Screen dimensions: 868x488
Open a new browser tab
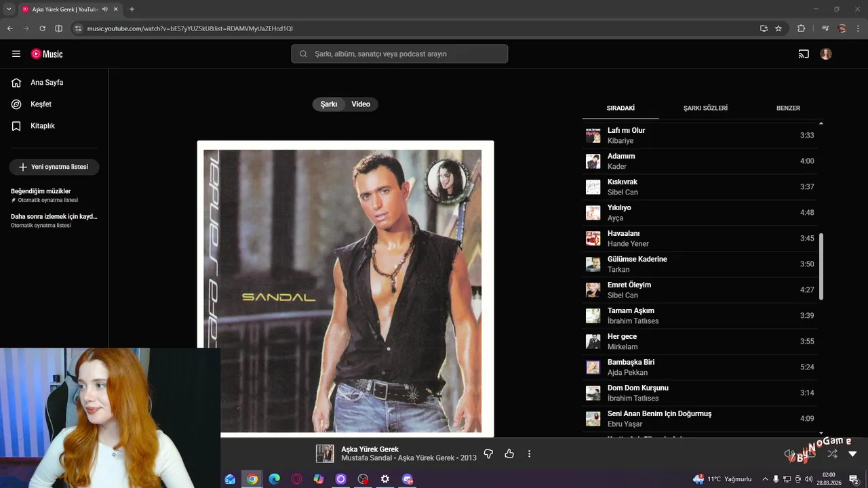132,9
